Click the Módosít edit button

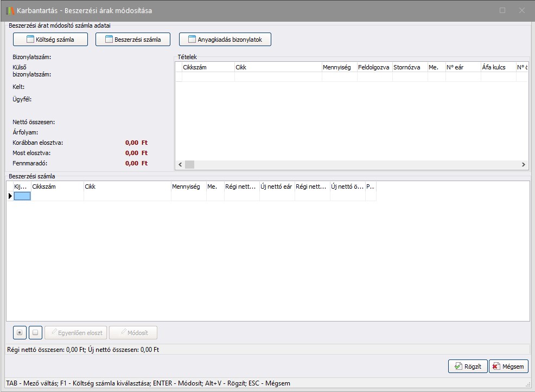coord(133,332)
